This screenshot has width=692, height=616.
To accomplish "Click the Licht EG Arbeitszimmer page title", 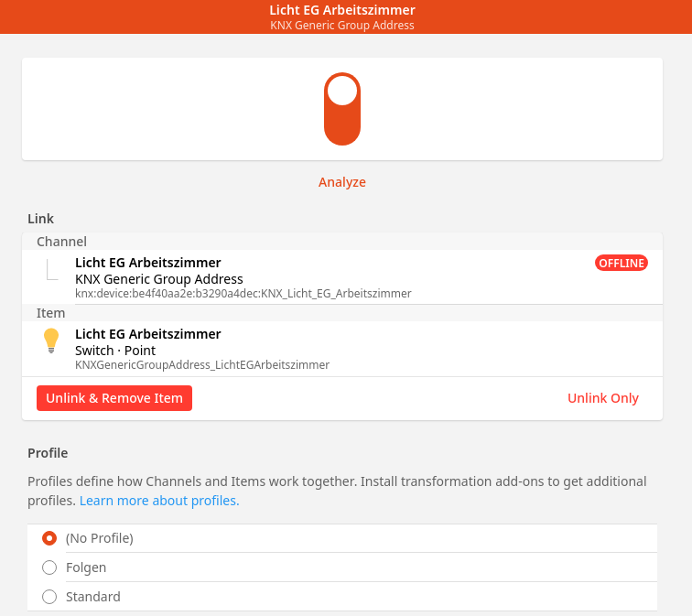I will coord(342,10).
